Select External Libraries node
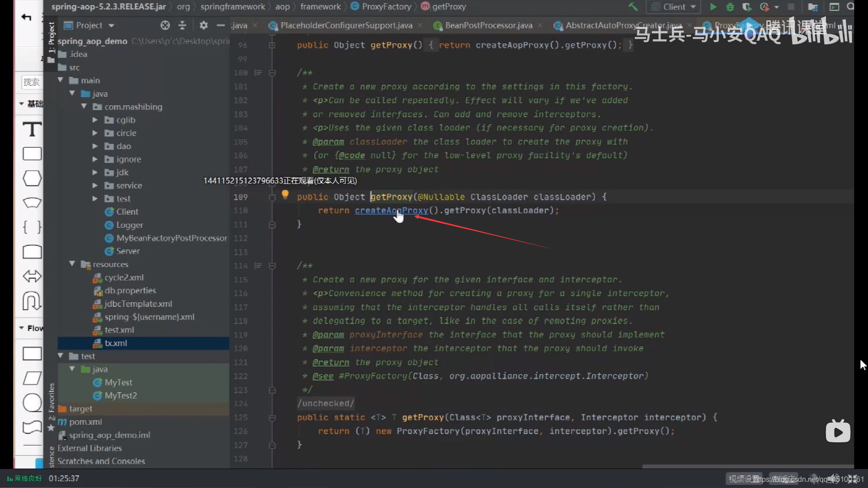 point(90,448)
